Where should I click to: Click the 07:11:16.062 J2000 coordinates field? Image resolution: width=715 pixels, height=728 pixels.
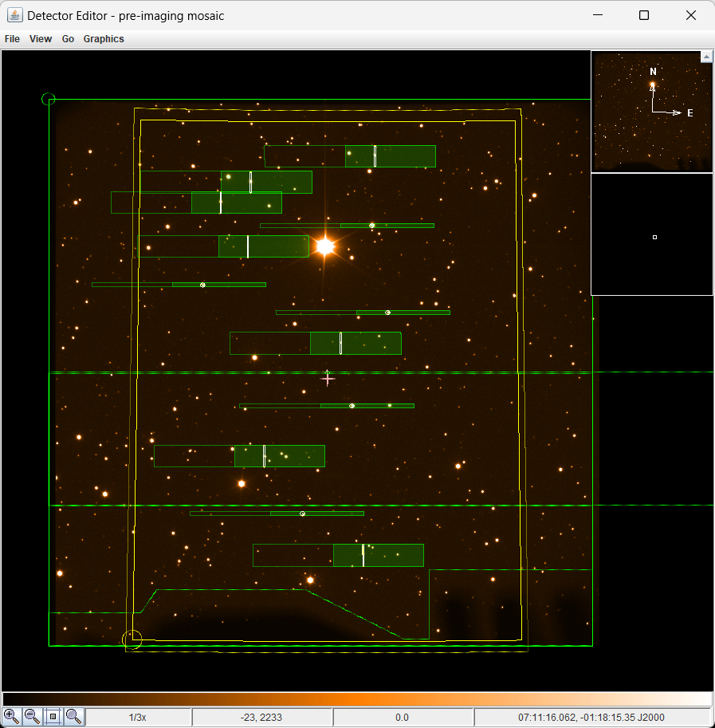point(591,718)
